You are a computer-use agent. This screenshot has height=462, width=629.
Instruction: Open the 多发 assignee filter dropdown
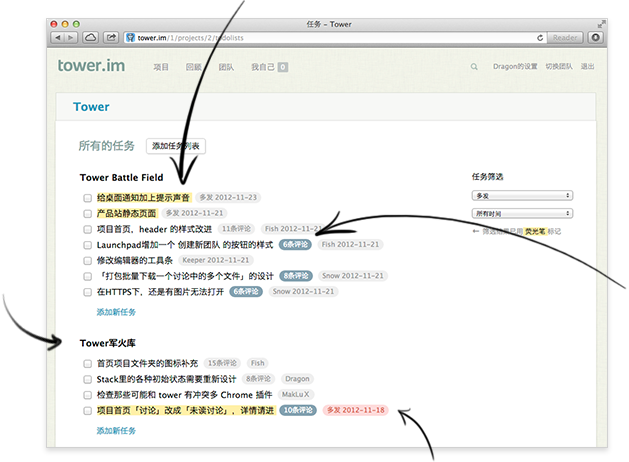(x=523, y=197)
